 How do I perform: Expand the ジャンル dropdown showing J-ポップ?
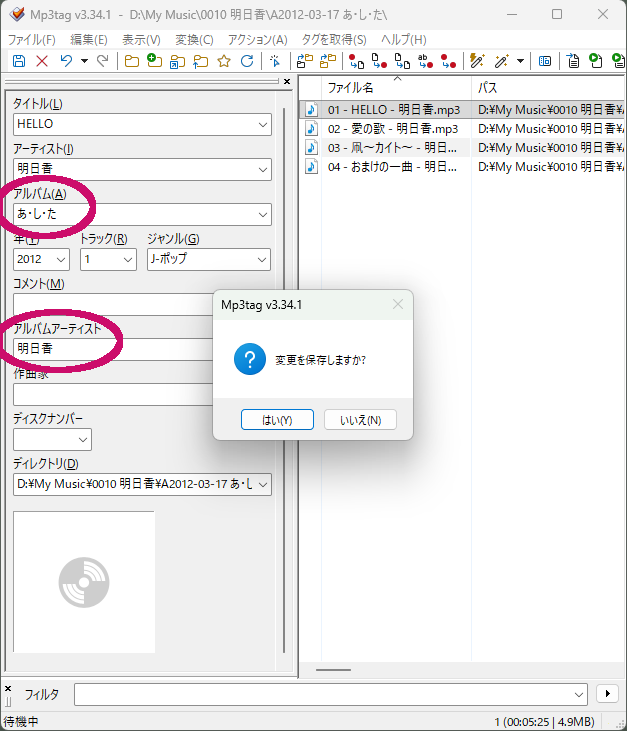(x=262, y=260)
